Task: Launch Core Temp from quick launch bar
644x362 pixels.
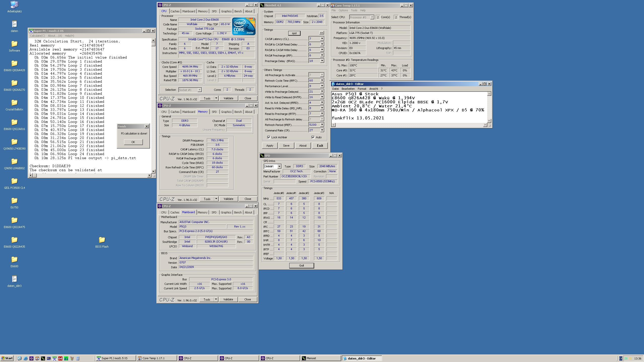Action: tap(37, 358)
